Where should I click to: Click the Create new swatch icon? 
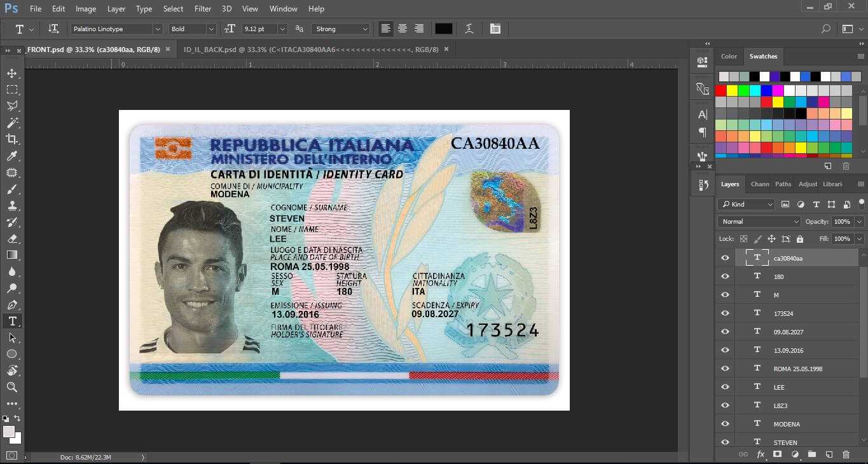pos(828,166)
